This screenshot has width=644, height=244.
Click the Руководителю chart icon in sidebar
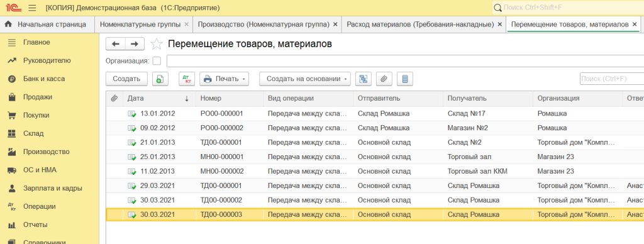(x=12, y=61)
